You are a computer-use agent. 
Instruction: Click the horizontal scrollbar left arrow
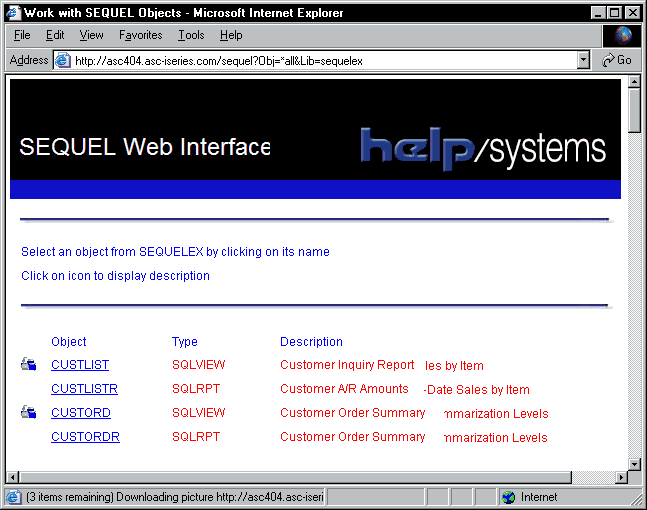pos(12,477)
